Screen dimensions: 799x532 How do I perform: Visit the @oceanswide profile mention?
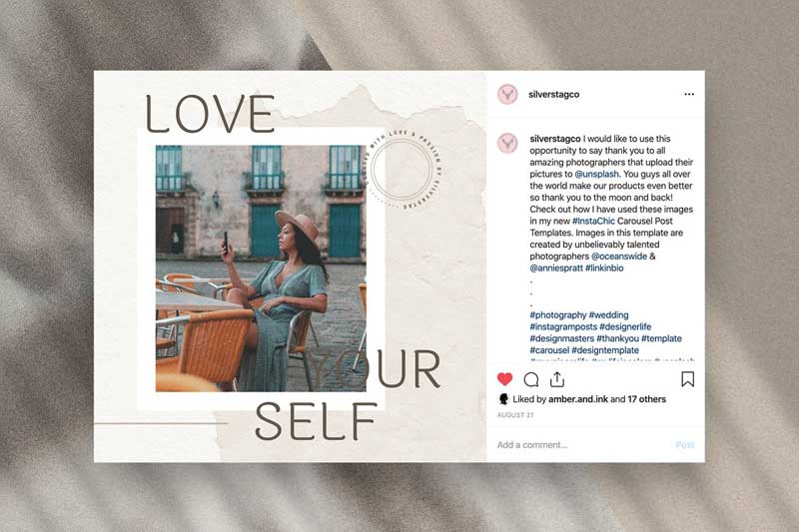[x=619, y=257]
